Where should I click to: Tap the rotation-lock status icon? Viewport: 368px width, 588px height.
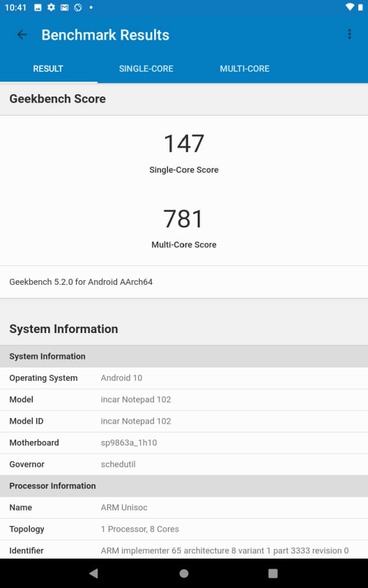(78, 7)
